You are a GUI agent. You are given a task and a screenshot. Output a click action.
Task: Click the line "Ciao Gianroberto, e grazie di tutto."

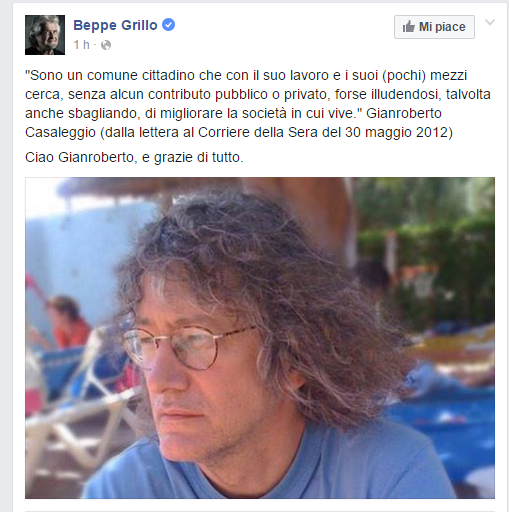134,157
